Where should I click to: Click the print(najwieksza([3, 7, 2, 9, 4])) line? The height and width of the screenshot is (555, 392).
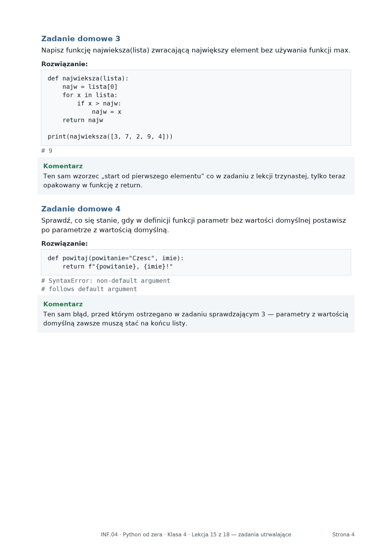[110, 137]
